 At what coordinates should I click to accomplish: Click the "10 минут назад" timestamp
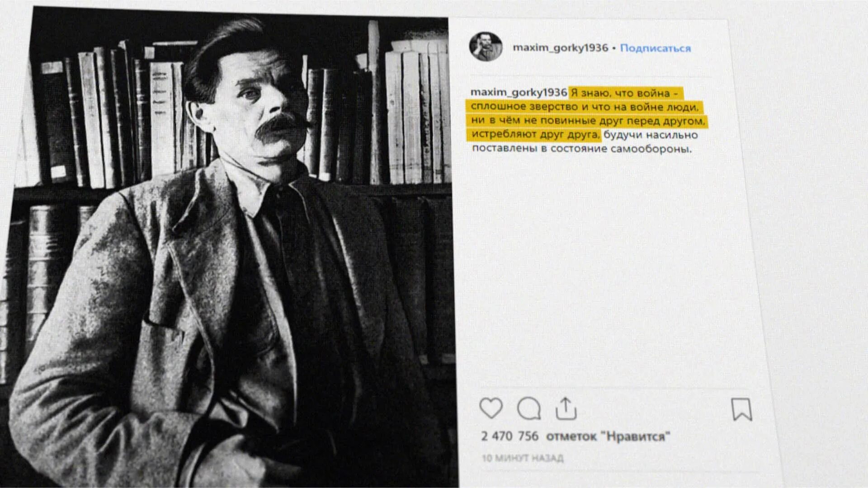click(523, 458)
